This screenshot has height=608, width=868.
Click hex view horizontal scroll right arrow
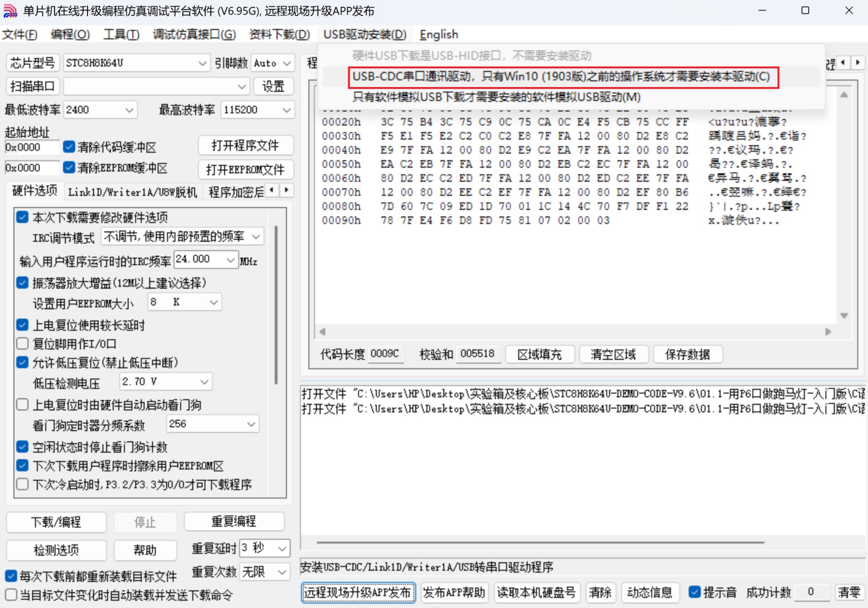pos(828,331)
